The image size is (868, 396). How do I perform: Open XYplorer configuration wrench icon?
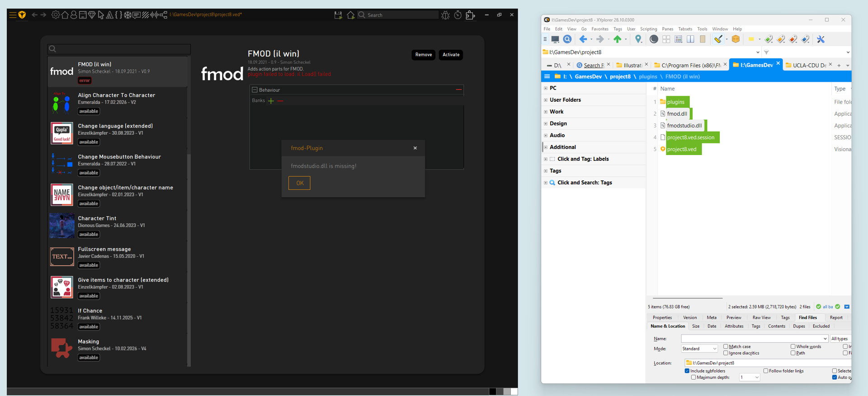pos(821,39)
